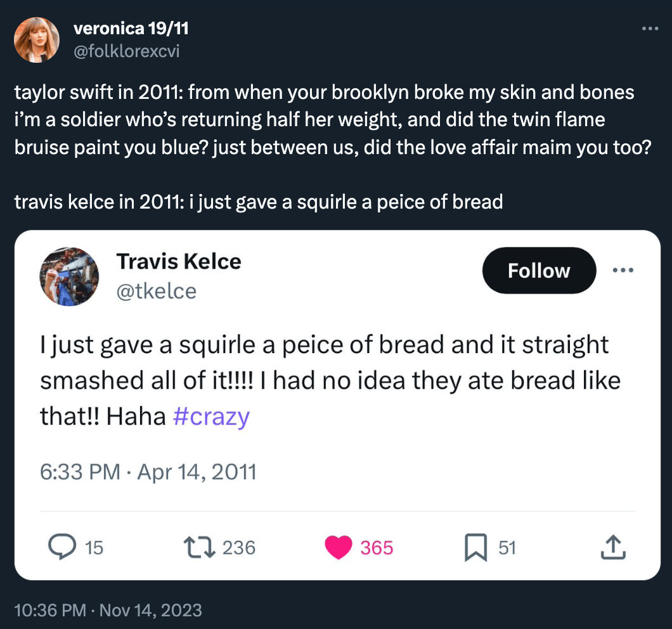Click the 236 retweet count
This screenshot has width=672, height=629.
point(238,547)
